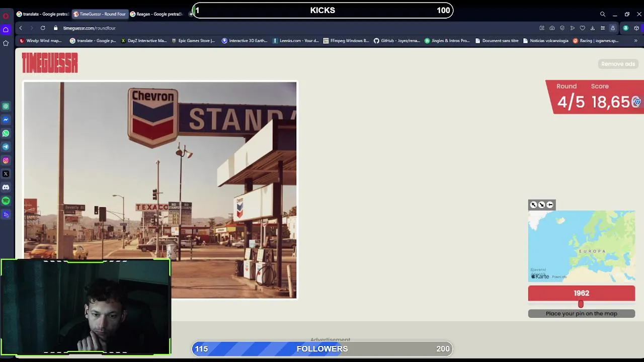Image resolution: width=644 pixels, height=362 pixels.
Task: Click the VPN badge icon near score
Action: tap(637, 102)
